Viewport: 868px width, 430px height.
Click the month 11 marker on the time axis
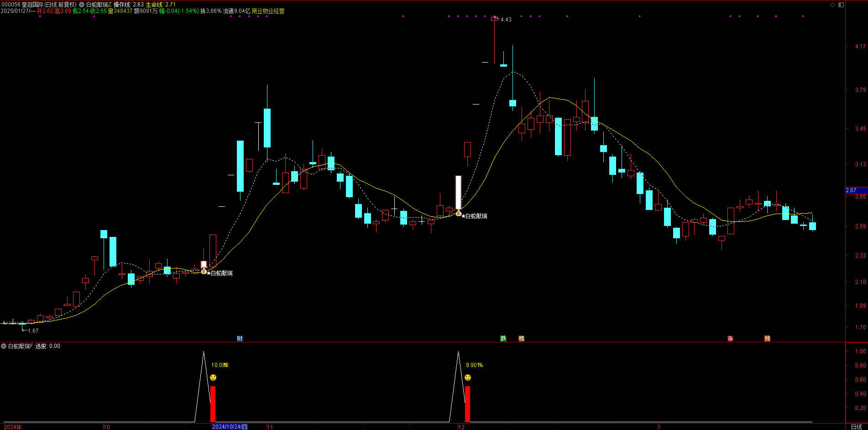pyautogui.click(x=270, y=427)
